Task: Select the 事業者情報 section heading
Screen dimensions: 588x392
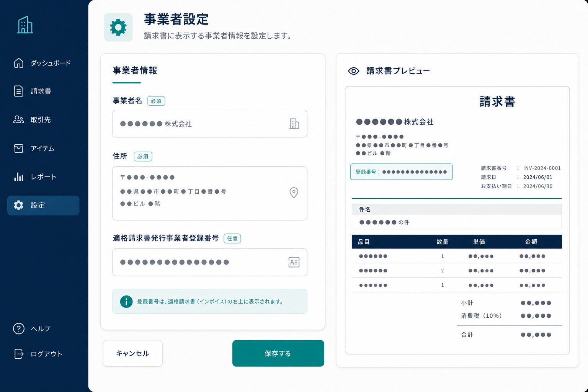Action: coord(135,70)
